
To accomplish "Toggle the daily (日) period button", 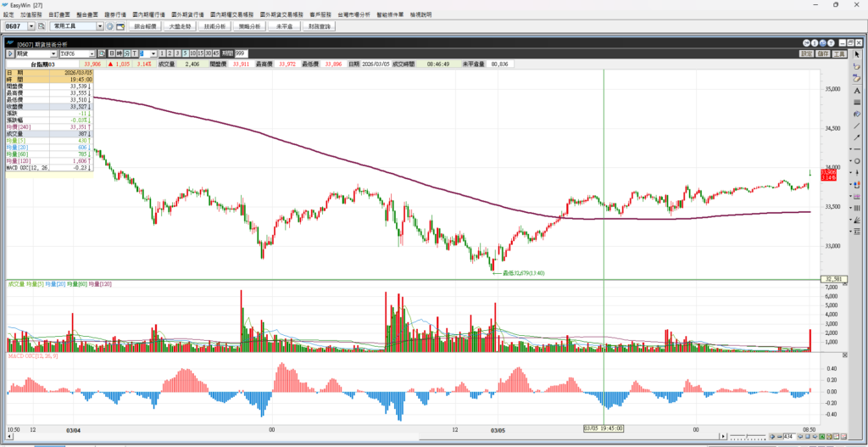I will [112, 53].
